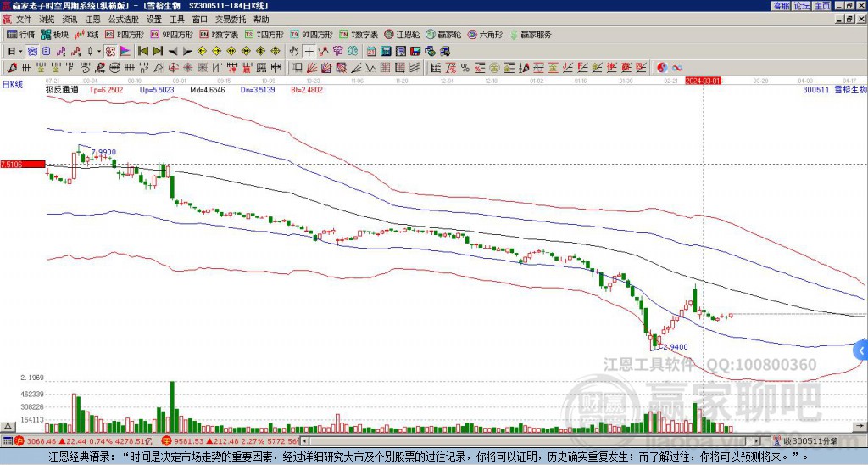Open the 帮助 menu

click(261, 20)
